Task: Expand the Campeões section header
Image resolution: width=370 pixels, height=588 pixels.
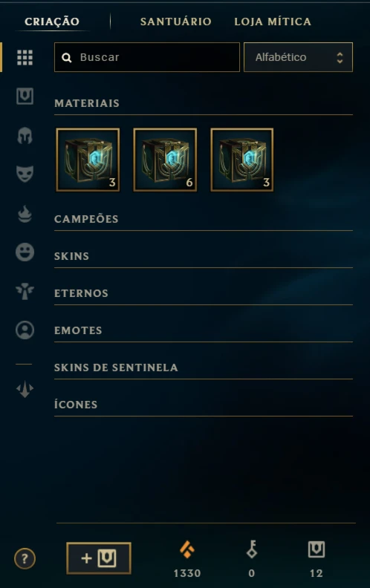Action: tap(204, 219)
